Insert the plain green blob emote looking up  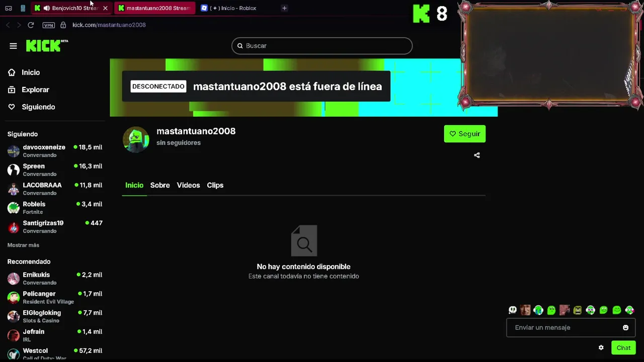coord(551,310)
